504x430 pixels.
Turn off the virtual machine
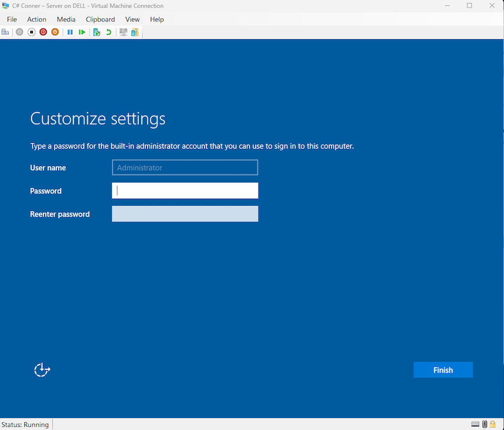tap(31, 32)
